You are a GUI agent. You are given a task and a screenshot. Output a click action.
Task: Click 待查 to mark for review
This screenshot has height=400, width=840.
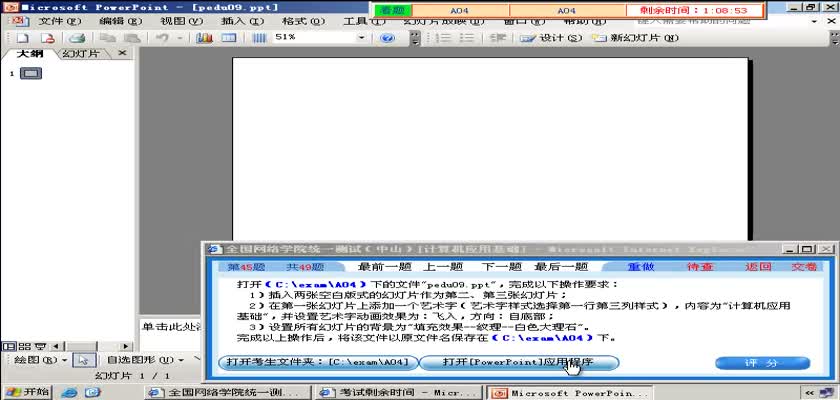(x=700, y=267)
